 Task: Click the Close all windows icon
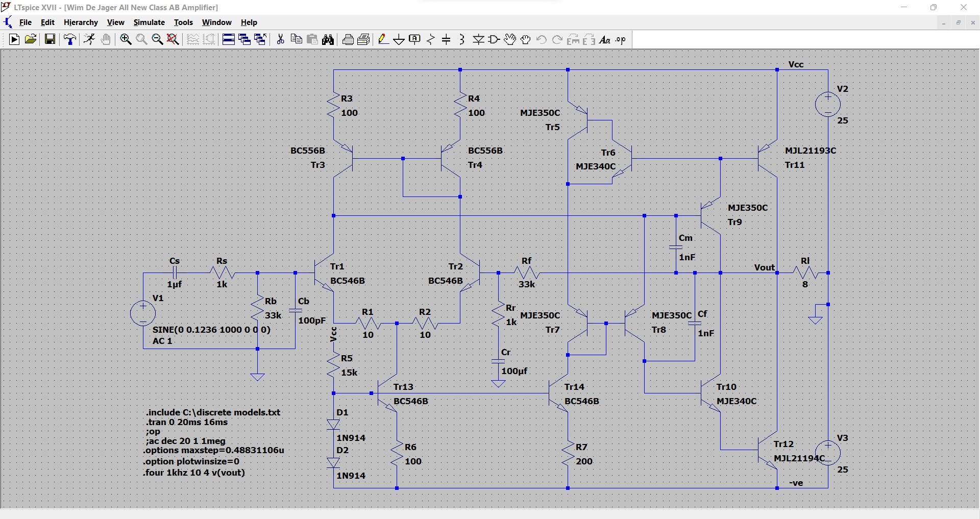click(260, 40)
